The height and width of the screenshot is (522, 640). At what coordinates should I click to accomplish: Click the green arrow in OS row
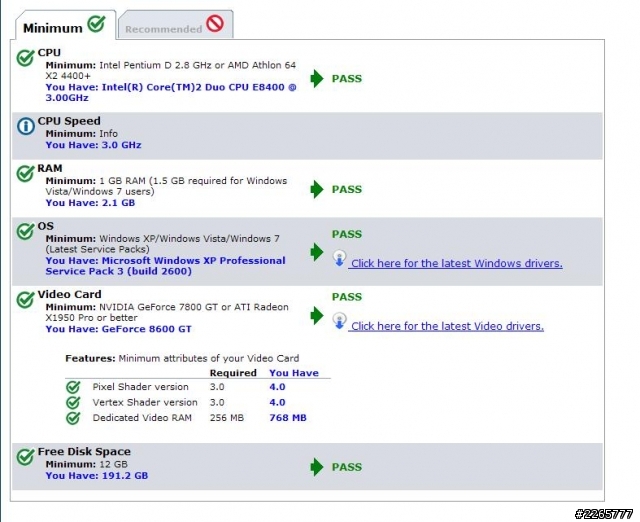click(317, 252)
